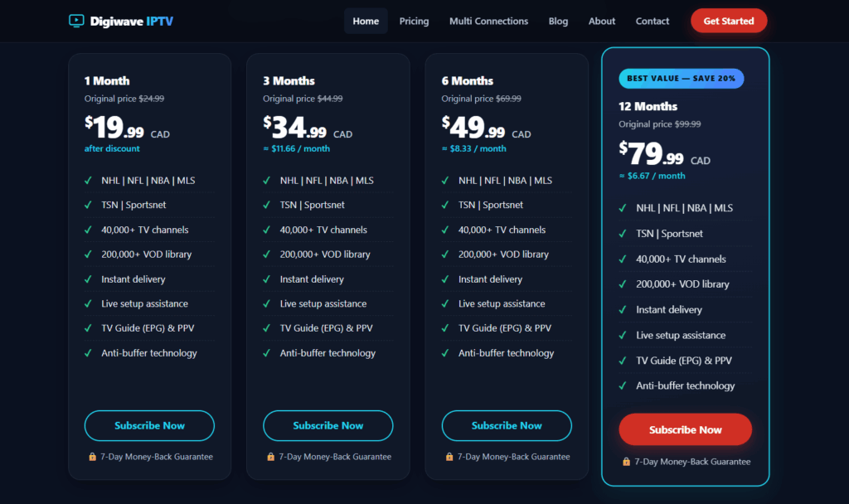Click 'Anti-buffer technology' in the 12 Months plan
Screen dimensions: 849x504
pyautogui.click(x=686, y=386)
